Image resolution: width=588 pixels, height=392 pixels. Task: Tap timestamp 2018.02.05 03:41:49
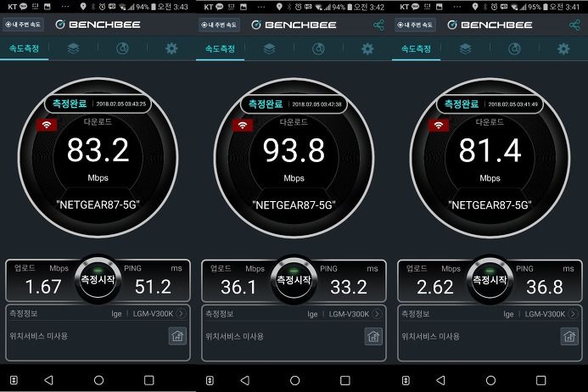click(513, 104)
